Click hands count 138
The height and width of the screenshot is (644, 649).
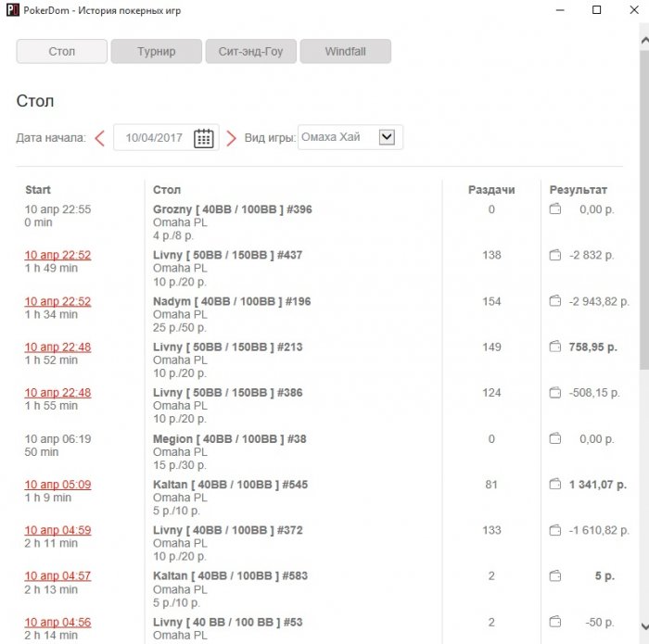click(491, 255)
